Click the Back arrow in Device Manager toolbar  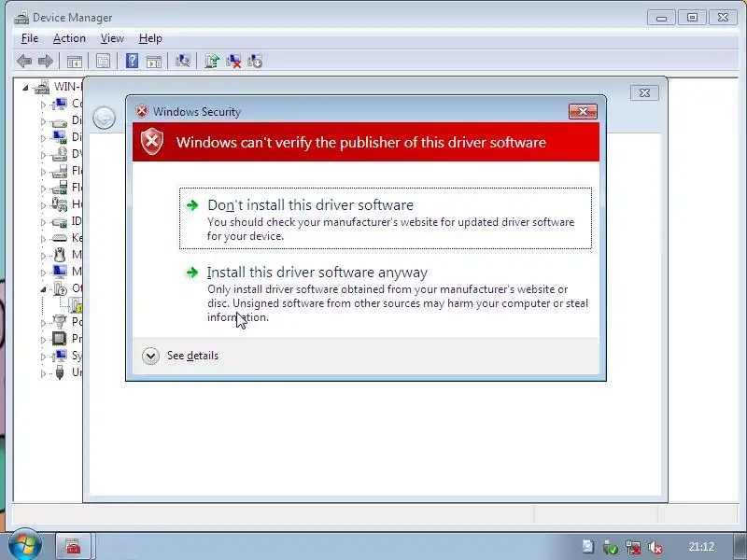24,61
